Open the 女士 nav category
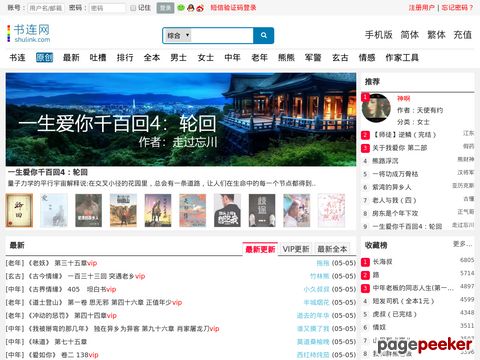This screenshot has width=480, height=360. click(206, 58)
